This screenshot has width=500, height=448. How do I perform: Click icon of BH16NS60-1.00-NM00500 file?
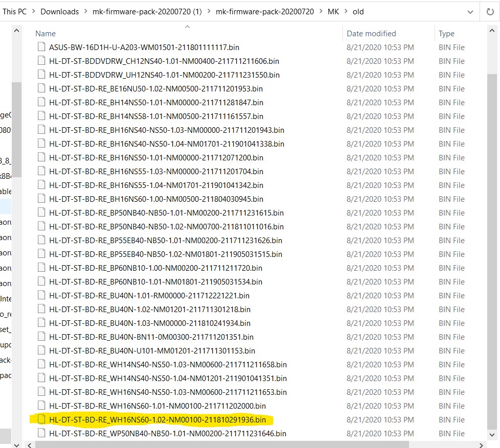click(41, 199)
